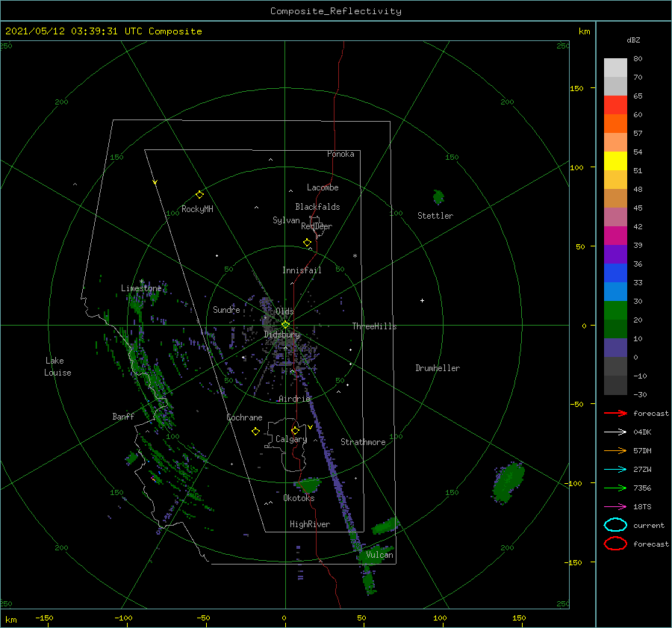
Task: Select the white 04DK arrow legend entry
Action: [615, 432]
